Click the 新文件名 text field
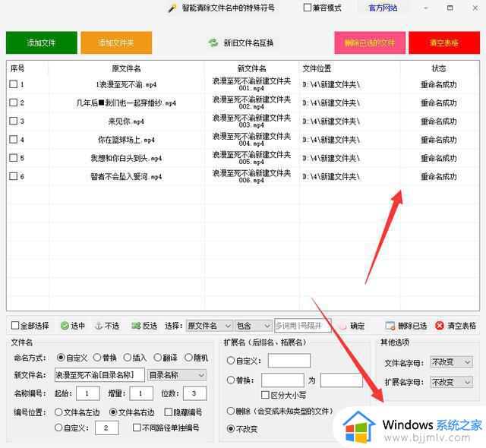Image resolution: width=486 pixels, height=448 pixels. [99, 375]
